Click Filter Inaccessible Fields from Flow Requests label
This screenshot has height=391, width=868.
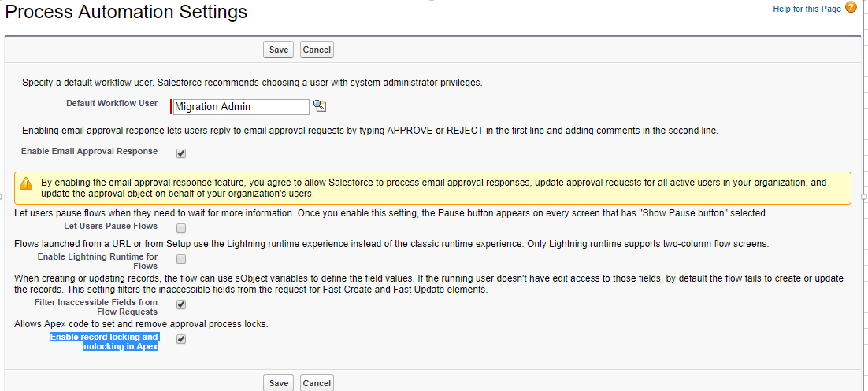pyautogui.click(x=96, y=307)
